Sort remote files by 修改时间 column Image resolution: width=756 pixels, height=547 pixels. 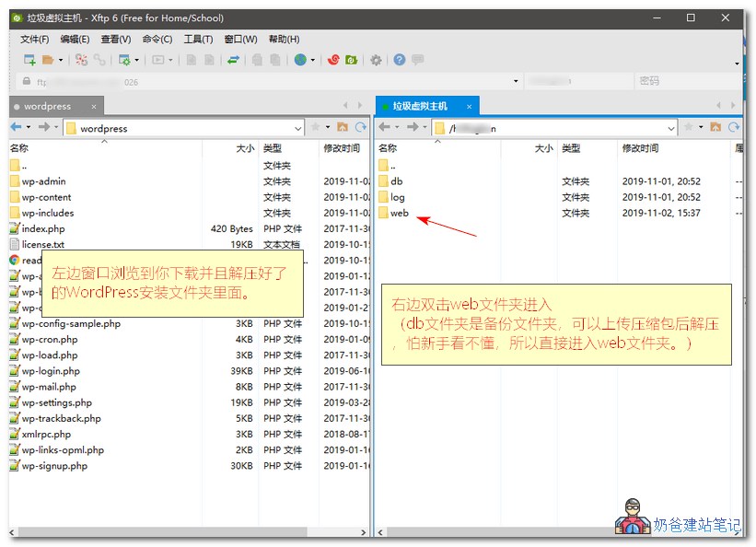640,148
